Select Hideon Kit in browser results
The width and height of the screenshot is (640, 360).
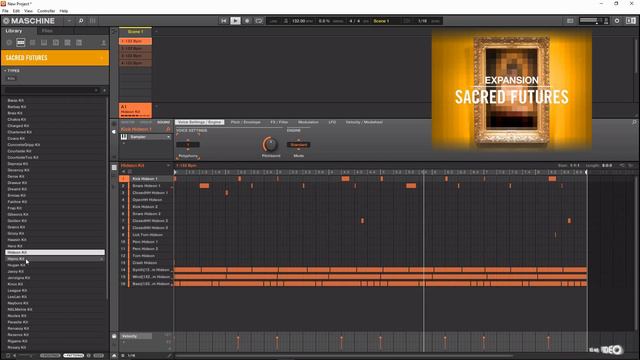(55, 252)
